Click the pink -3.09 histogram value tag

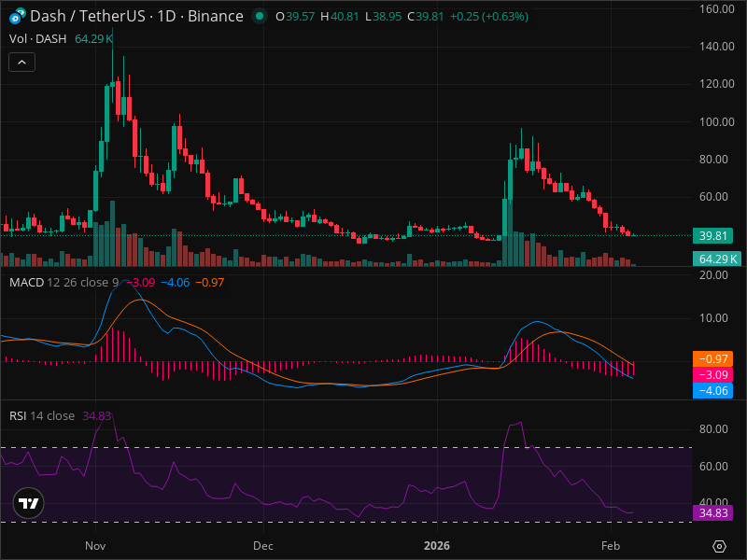point(712,375)
